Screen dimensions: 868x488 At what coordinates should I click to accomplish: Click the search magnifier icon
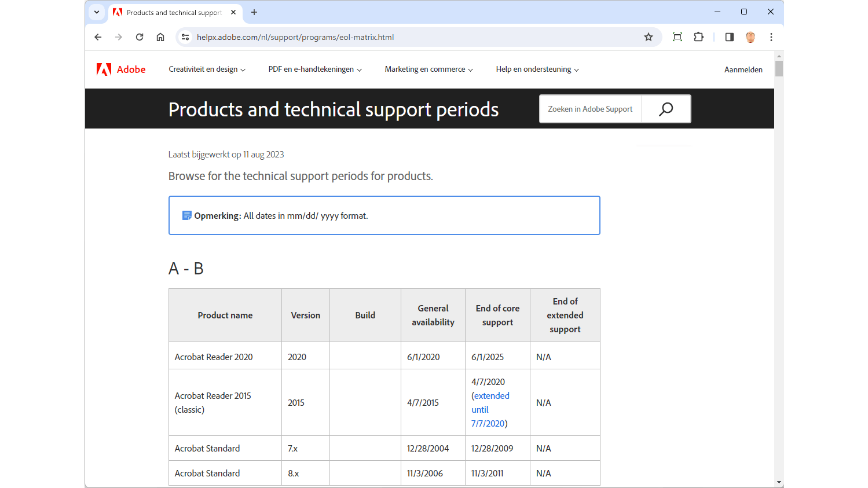(666, 109)
